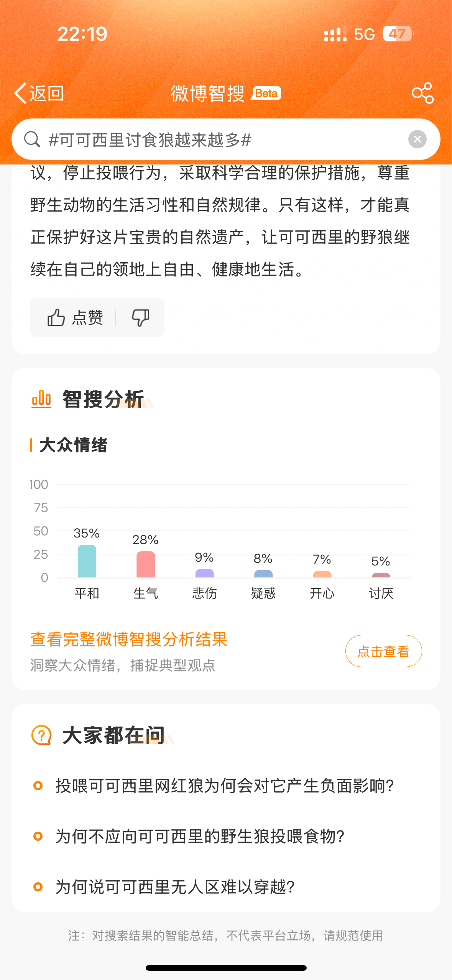Tap the magnifier search icon
Viewport: 452px width, 980px height.
tap(32, 139)
